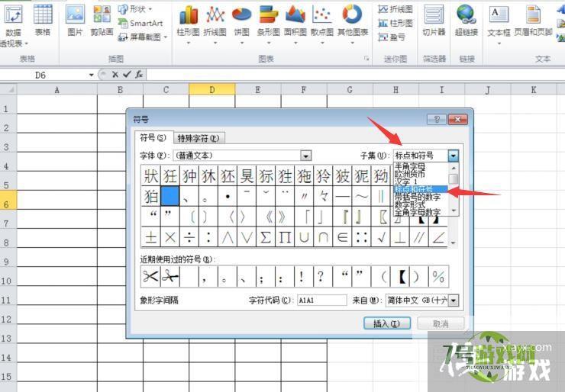Select the 《 symbol in grid

coord(266,217)
